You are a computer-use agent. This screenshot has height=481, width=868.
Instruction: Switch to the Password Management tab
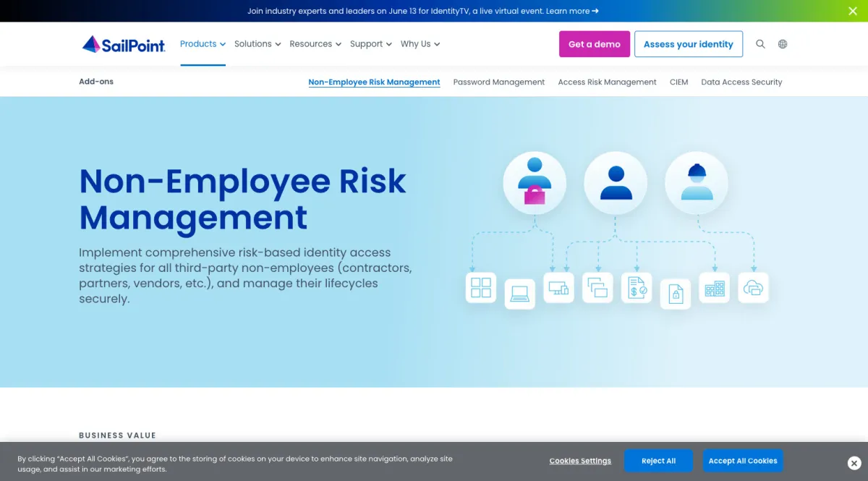pyautogui.click(x=499, y=82)
